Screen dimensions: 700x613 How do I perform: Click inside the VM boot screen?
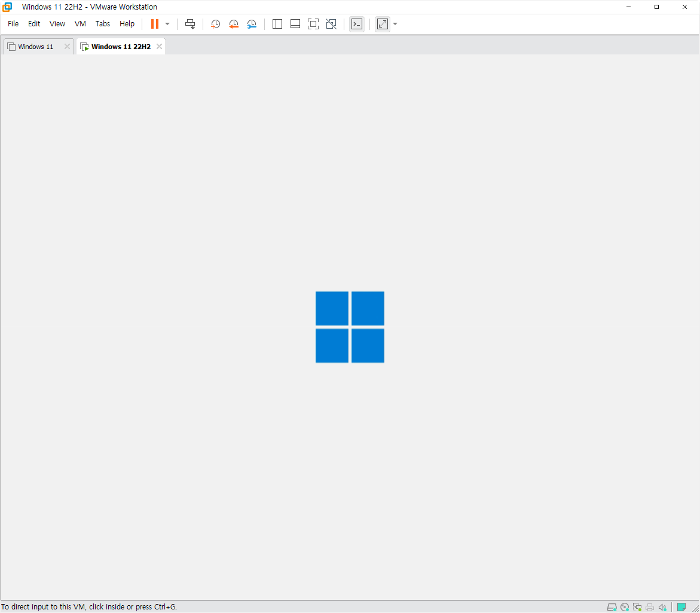pos(350,327)
